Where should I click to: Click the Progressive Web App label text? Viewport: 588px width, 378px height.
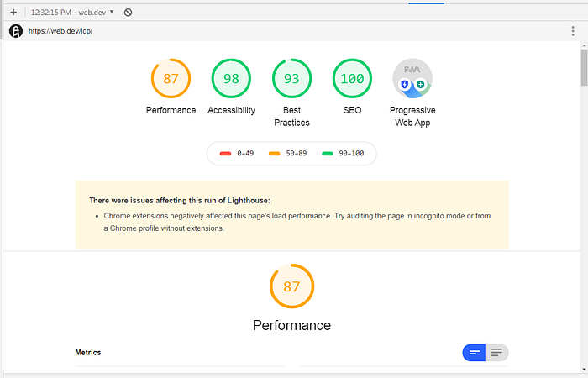(x=412, y=116)
